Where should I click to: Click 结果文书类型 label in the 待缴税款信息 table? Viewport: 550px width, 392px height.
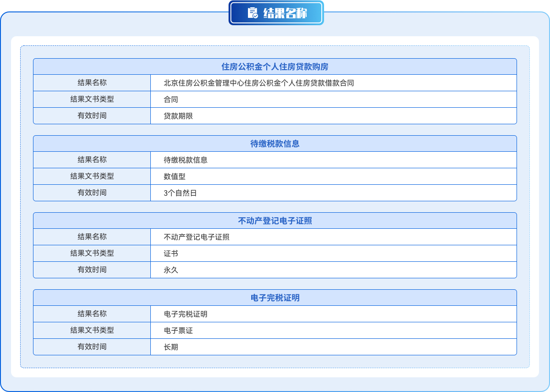tap(92, 177)
